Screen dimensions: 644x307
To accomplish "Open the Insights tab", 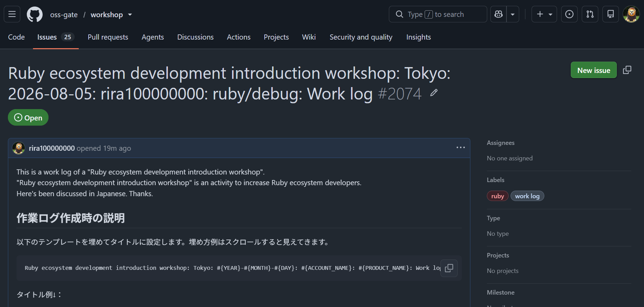I will click(418, 37).
